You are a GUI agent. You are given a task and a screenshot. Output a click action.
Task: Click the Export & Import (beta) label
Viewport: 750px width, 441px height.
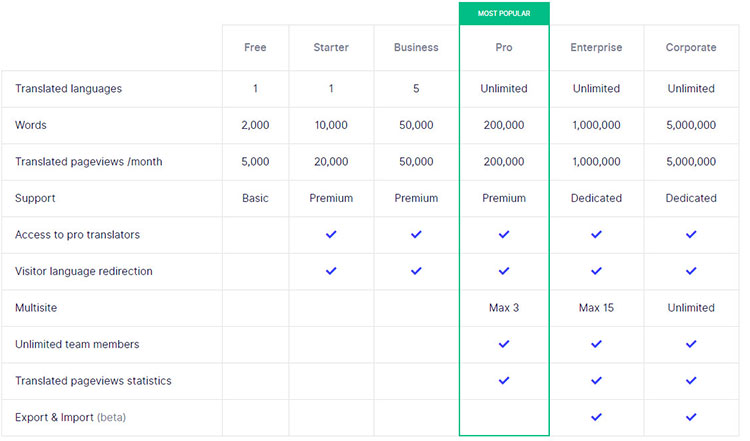coord(71,417)
